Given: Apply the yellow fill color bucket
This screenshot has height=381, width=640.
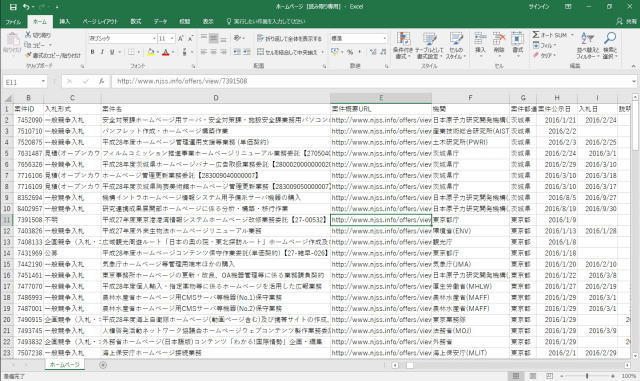Looking at the screenshot, I should pyautogui.click(x=151, y=52).
